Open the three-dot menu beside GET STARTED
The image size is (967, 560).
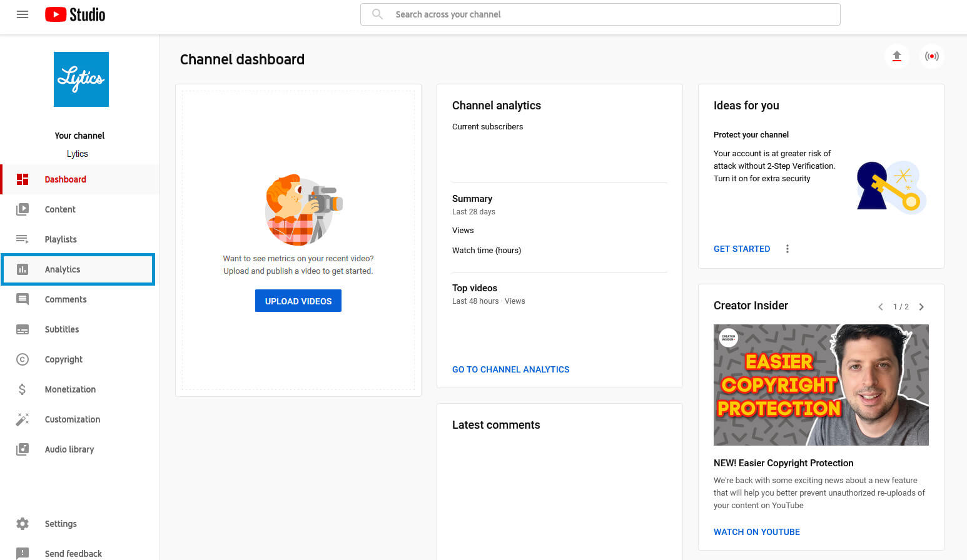point(787,249)
